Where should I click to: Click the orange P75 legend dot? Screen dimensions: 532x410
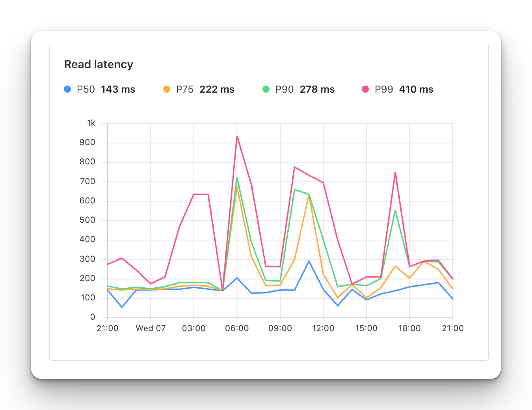(x=167, y=89)
